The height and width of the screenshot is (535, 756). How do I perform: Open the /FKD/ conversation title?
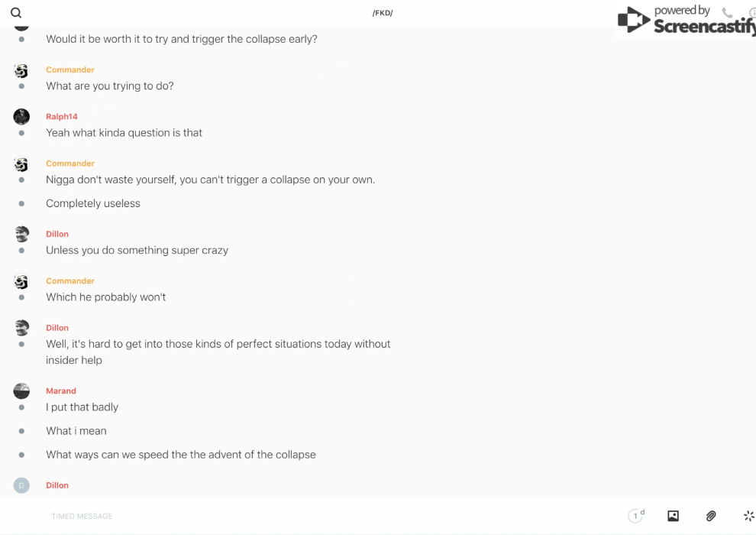coord(383,13)
